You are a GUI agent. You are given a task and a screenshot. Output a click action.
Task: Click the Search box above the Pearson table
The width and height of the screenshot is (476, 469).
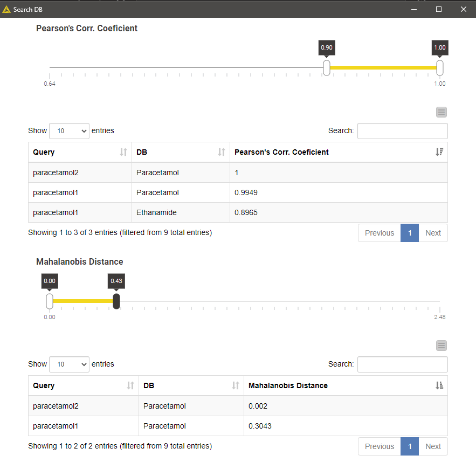point(402,130)
